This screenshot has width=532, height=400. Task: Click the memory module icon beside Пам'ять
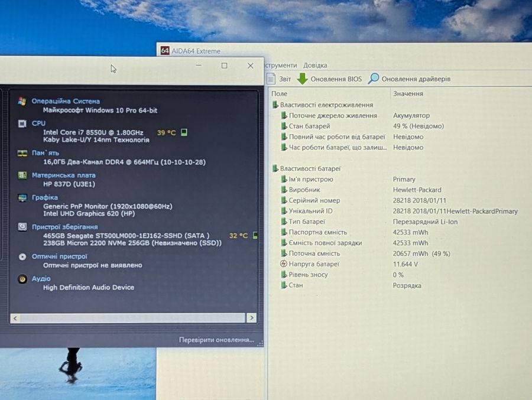(x=22, y=154)
